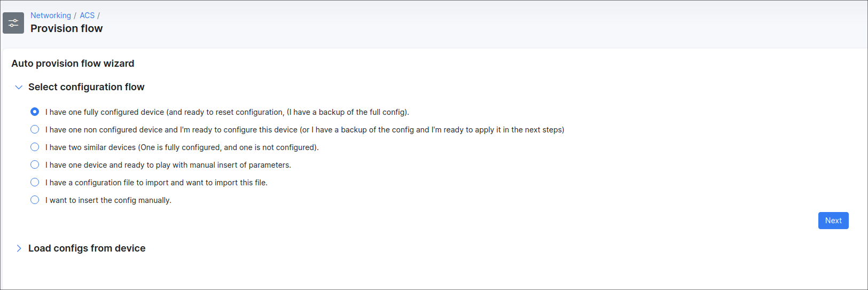Select the two similar devices radio option

pos(35,147)
